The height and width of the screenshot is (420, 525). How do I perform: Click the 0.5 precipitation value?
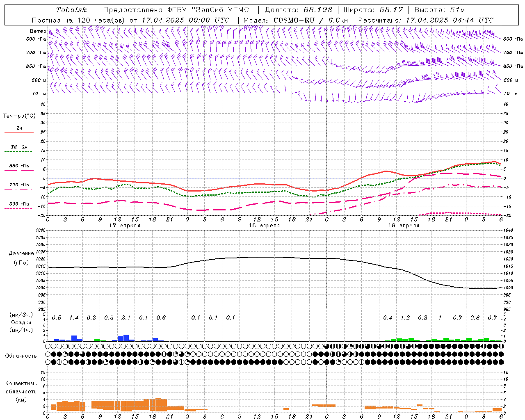(57, 318)
